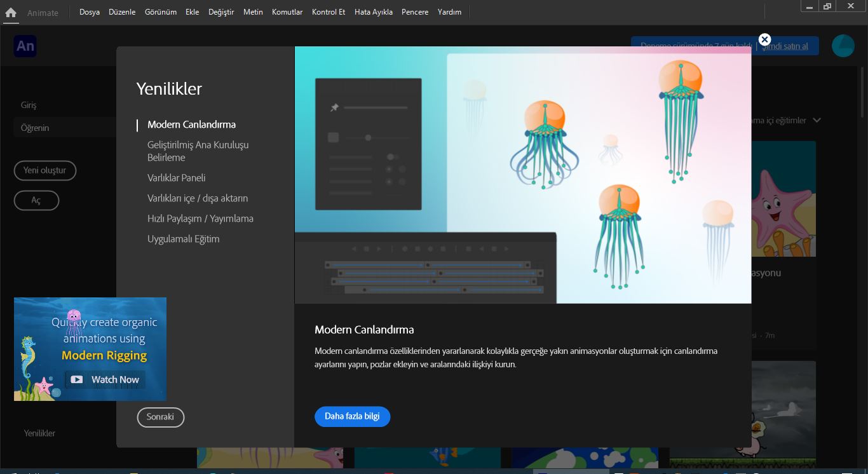Click the Yenilikler dialog title

click(169, 89)
